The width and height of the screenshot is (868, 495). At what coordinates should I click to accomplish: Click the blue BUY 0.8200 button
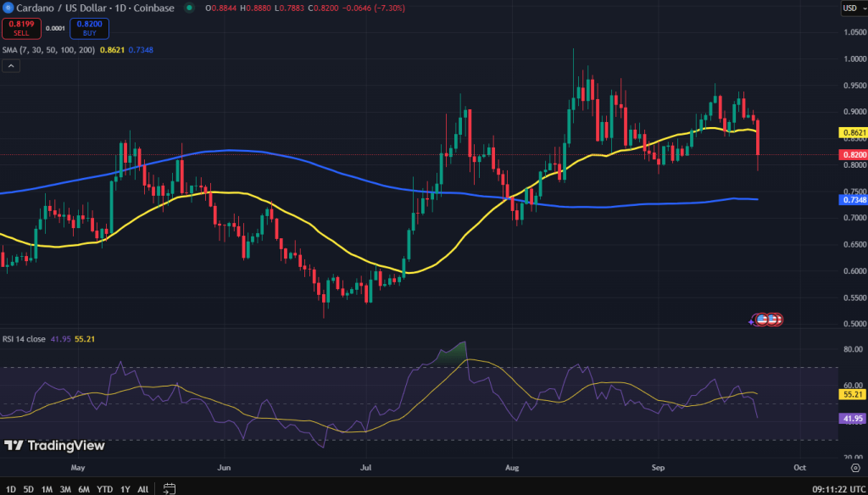[x=89, y=28]
